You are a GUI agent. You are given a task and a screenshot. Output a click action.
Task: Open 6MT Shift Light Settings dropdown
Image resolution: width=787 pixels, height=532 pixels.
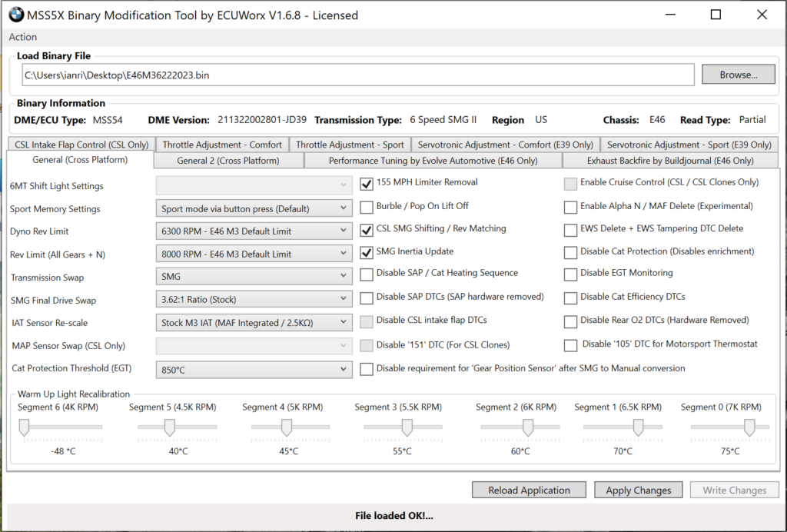pyautogui.click(x=254, y=185)
